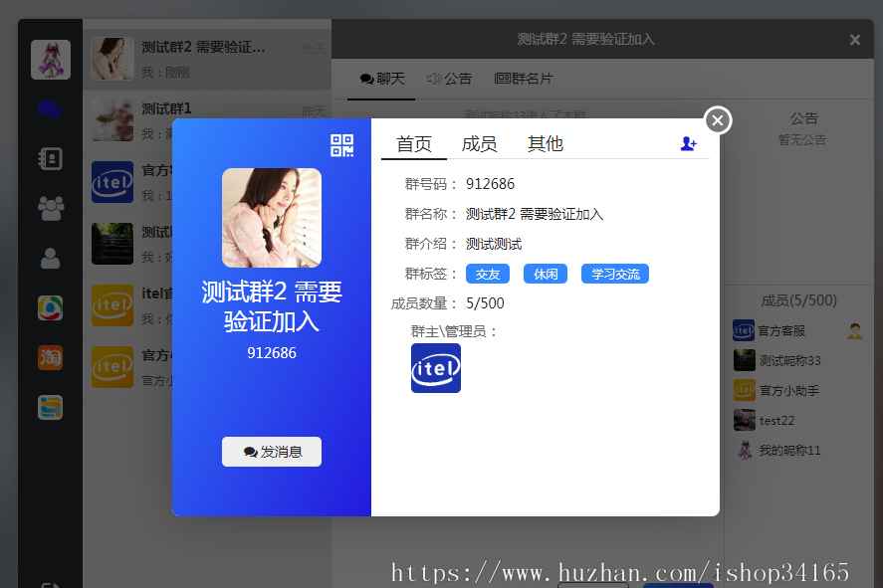
Task: Click my profile avatar in sidebar
Action: pyautogui.click(x=50, y=60)
